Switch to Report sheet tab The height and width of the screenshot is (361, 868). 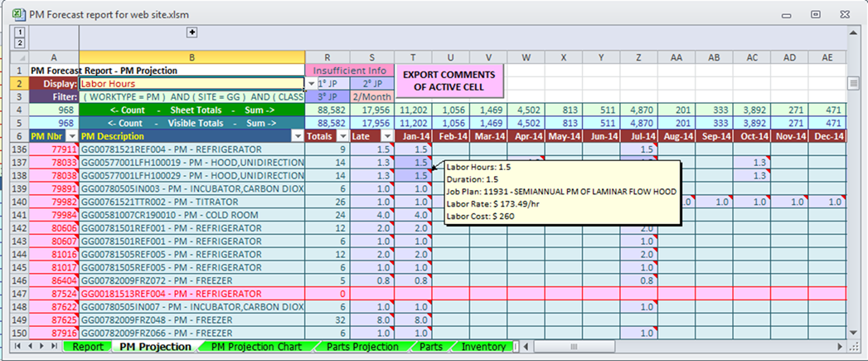[88, 347]
